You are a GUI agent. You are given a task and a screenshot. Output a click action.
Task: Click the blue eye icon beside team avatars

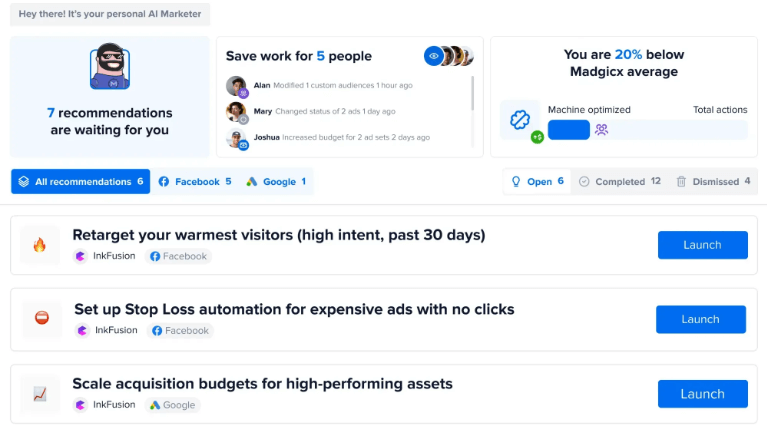(433, 56)
